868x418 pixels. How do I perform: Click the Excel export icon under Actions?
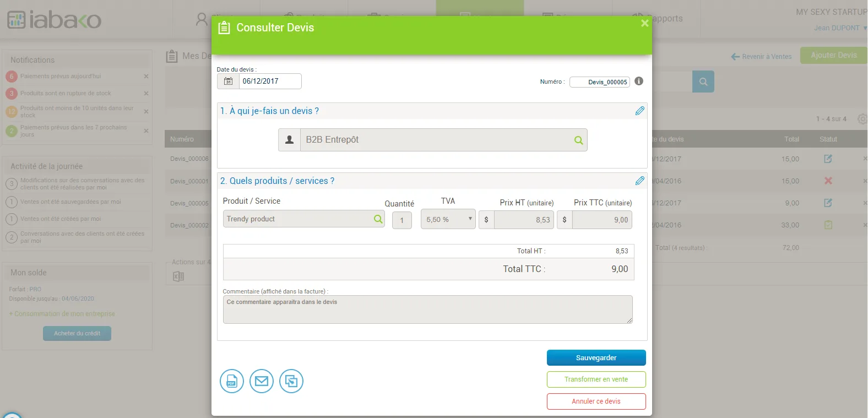[178, 276]
